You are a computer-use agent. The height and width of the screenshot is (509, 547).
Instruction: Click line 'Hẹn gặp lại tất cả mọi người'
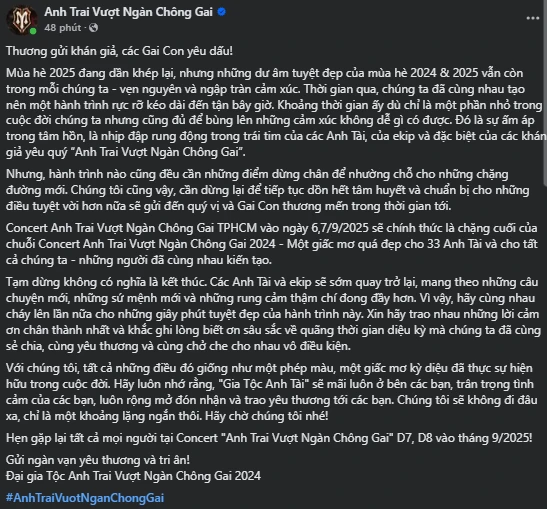pyautogui.click(x=269, y=438)
